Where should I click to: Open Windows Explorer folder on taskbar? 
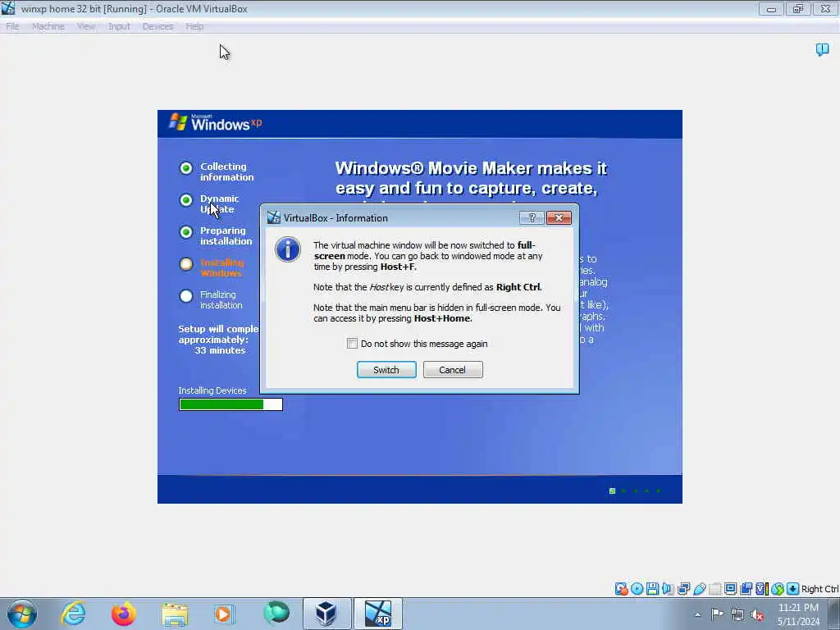click(x=175, y=614)
